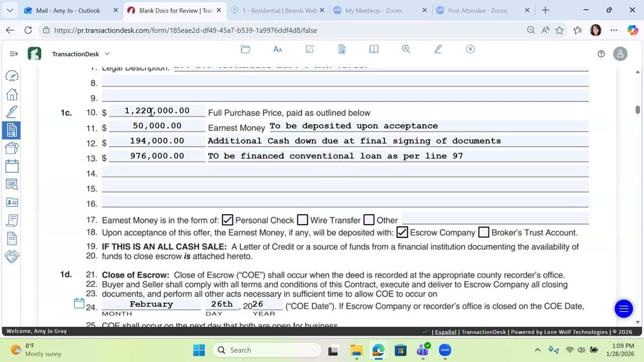Viewport: 644px width, 362px height.
Task: Open a new browser tab
Action: (545, 10)
